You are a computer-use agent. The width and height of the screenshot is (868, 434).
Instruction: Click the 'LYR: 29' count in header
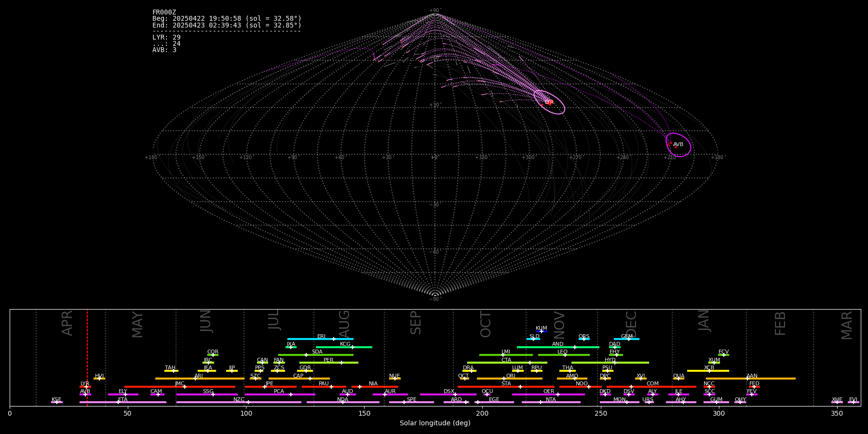click(166, 37)
